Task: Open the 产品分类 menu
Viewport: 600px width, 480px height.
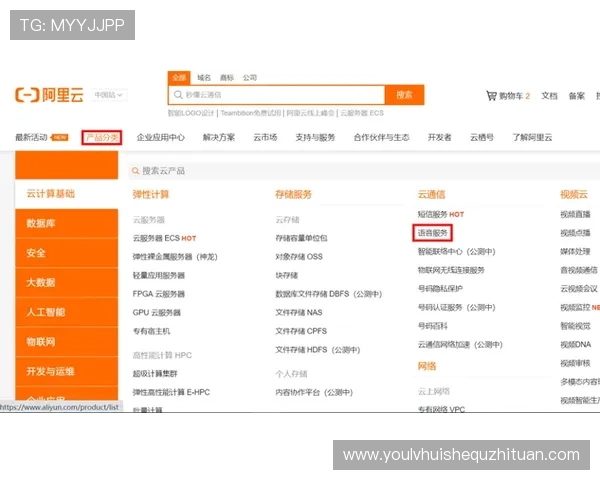Action: coord(102,137)
